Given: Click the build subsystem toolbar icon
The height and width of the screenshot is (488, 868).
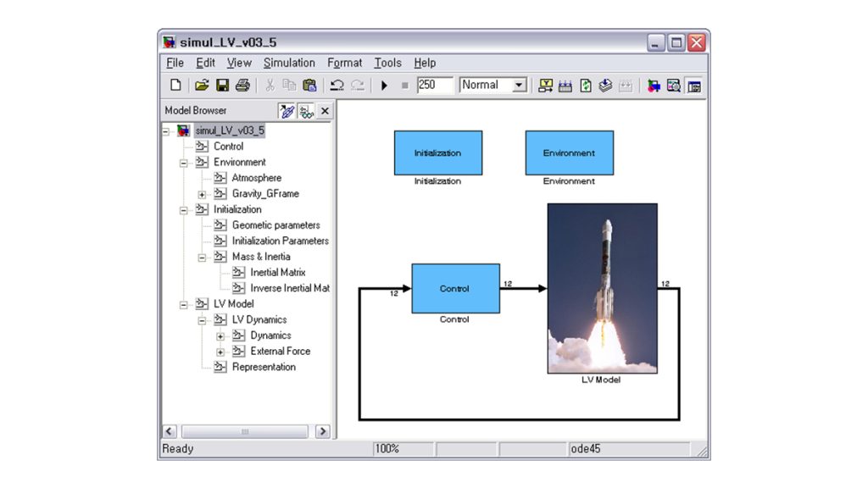Looking at the screenshot, I should pos(565,86).
